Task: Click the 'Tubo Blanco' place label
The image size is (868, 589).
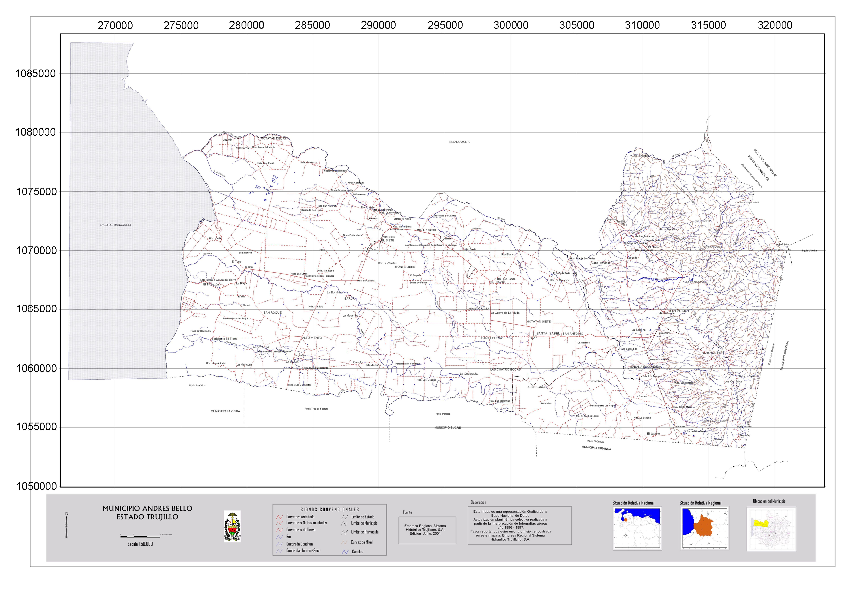Action: pos(597,381)
